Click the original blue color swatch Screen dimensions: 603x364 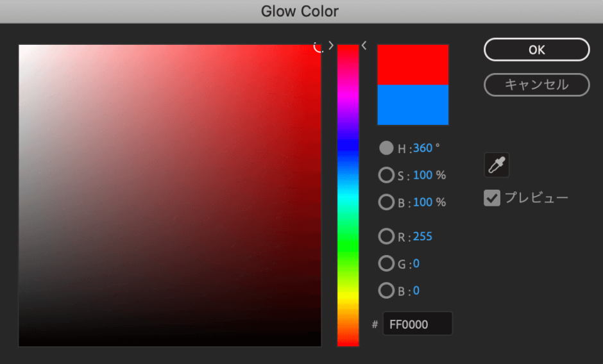tap(412, 105)
